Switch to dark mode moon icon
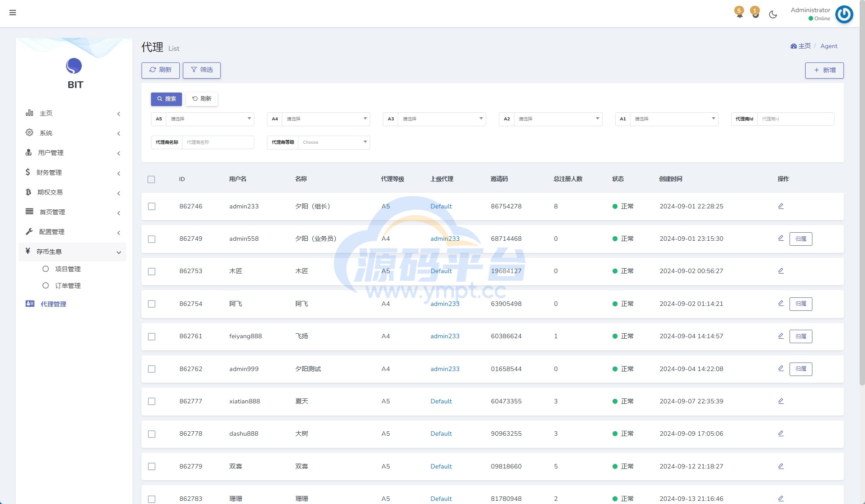Image resolution: width=865 pixels, height=504 pixels. coord(773,14)
